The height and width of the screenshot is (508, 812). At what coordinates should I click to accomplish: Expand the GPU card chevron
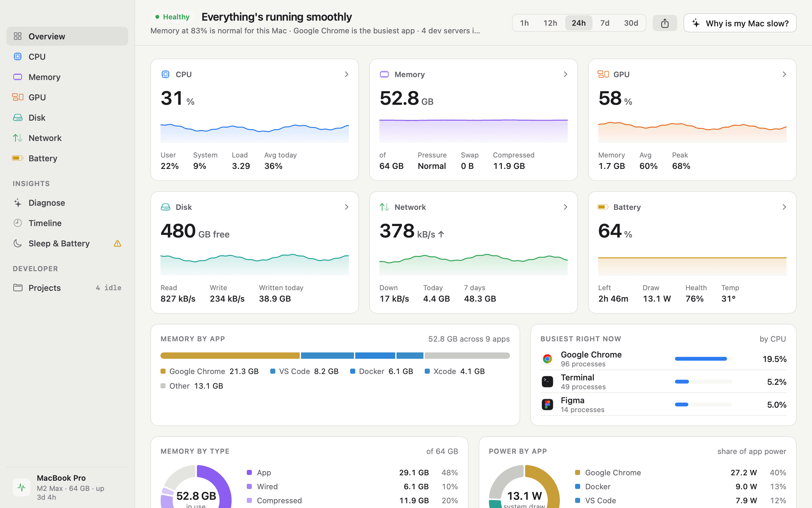click(784, 74)
